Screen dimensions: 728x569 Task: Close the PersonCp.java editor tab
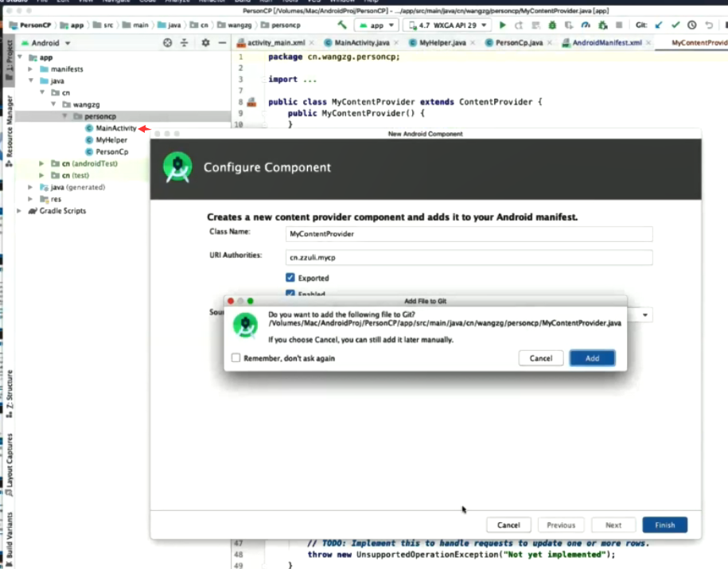coord(550,43)
